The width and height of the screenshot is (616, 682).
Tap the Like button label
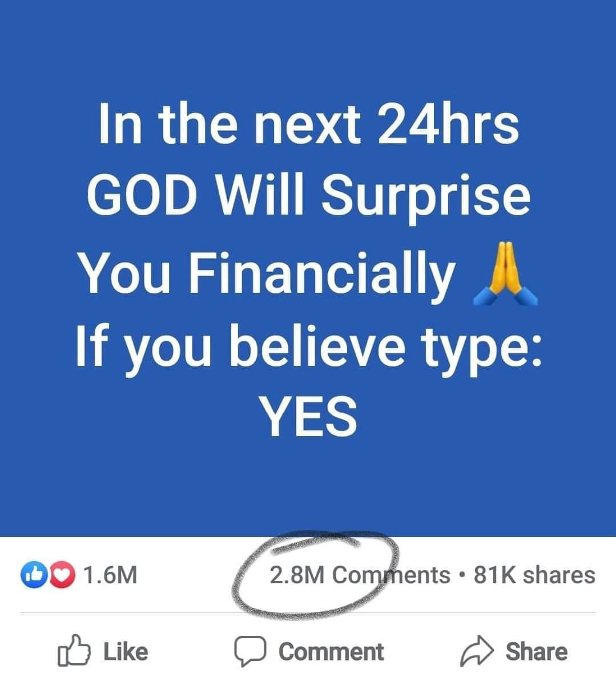tap(126, 652)
